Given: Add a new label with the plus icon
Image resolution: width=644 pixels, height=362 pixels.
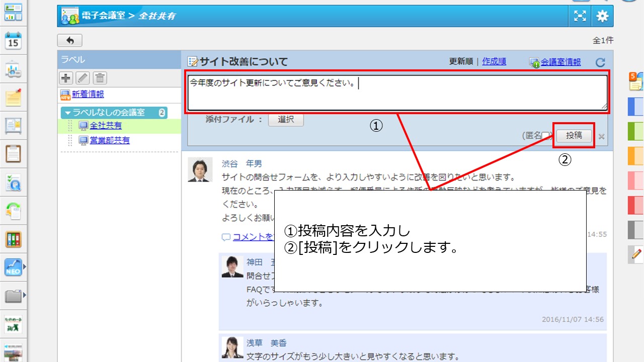Looking at the screenshot, I should [65, 77].
